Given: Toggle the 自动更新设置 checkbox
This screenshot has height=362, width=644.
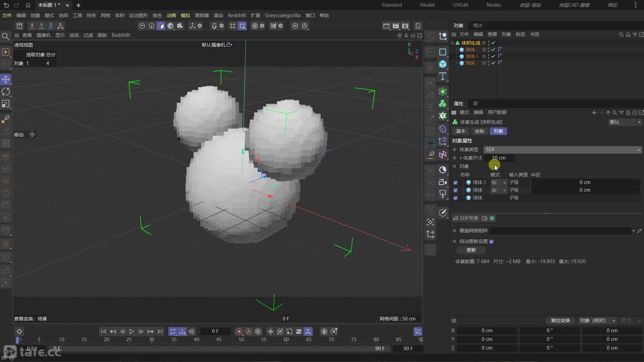Looking at the screenshot, I should 491,242.
